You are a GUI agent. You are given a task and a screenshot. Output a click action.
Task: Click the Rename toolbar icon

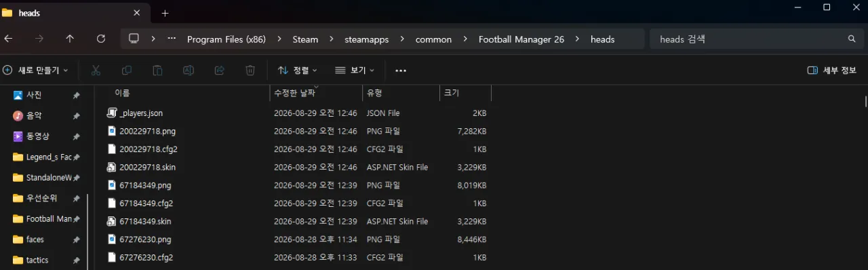(x=189, y=70)
